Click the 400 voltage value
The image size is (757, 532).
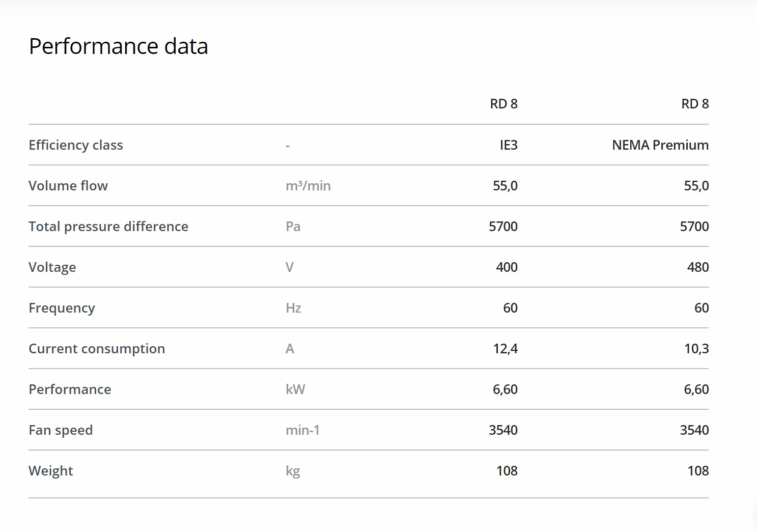coord(507,267)
